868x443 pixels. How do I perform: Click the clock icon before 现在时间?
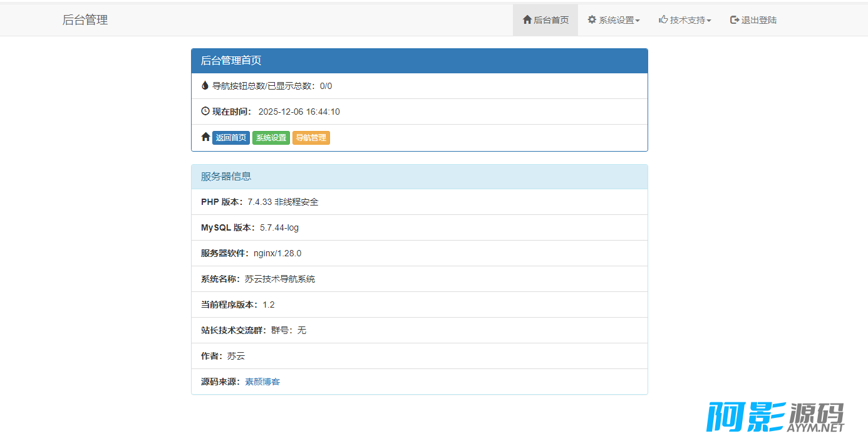(205, 112)
